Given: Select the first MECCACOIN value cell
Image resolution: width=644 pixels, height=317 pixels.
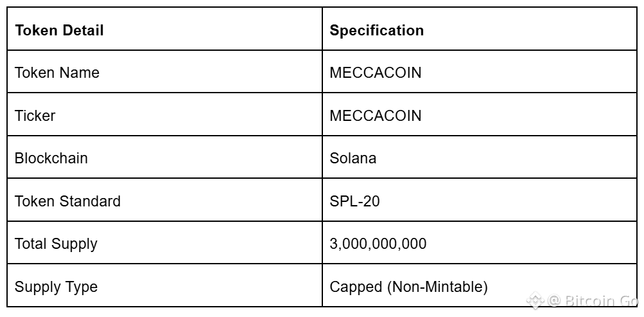Looking at the screenshot, I should tap(376, 73).
